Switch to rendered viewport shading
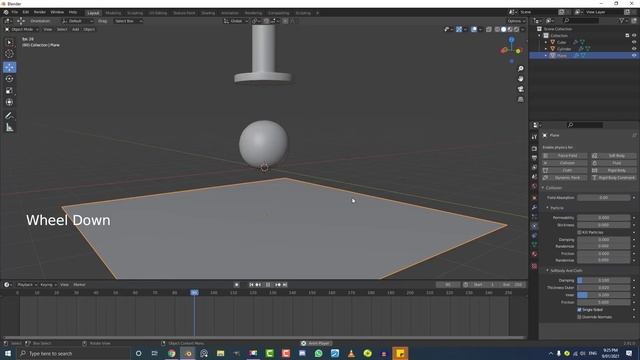The width and height of the screenshot is (640, 360). pyautogui.click(x=516, y=29)
